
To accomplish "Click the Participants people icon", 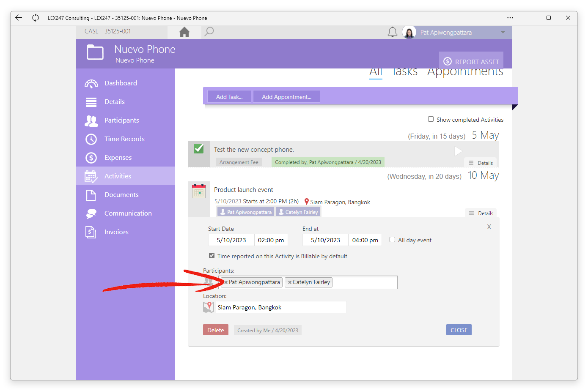I will click(x=91, y=121).
